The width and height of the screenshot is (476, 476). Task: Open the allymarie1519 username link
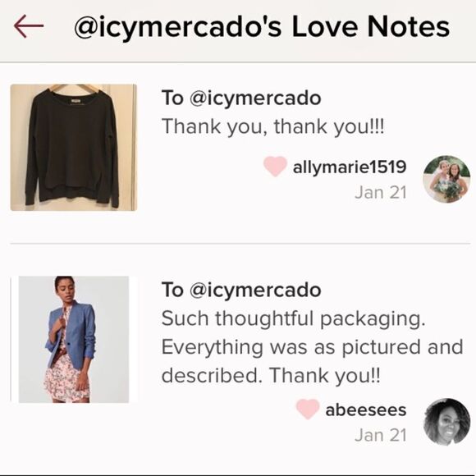click(350, 167)
